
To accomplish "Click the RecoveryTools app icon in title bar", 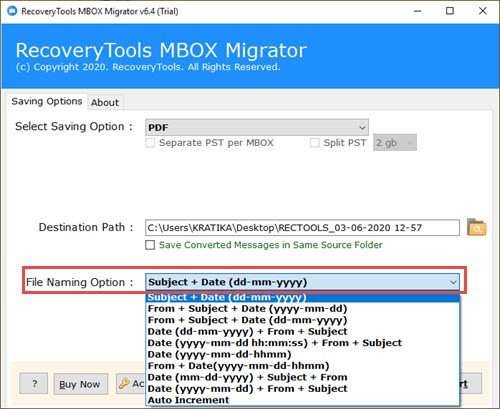I will coord(12,11).
